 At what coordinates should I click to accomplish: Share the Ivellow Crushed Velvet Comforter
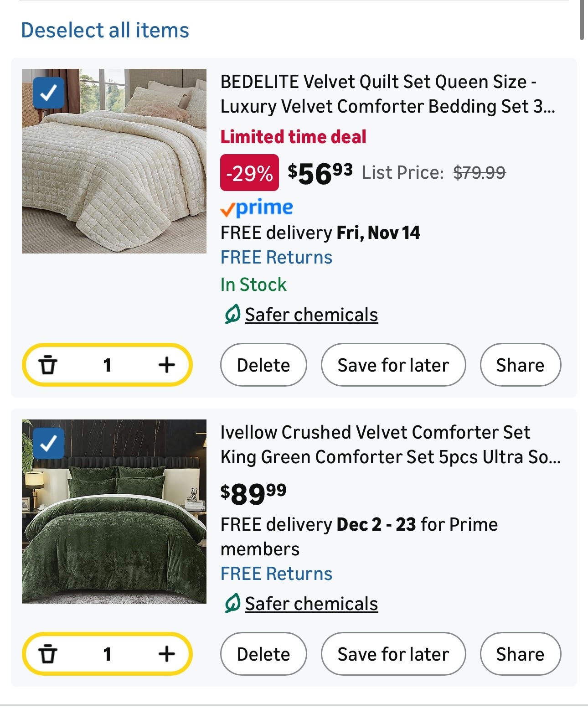(x=520, y=654)
